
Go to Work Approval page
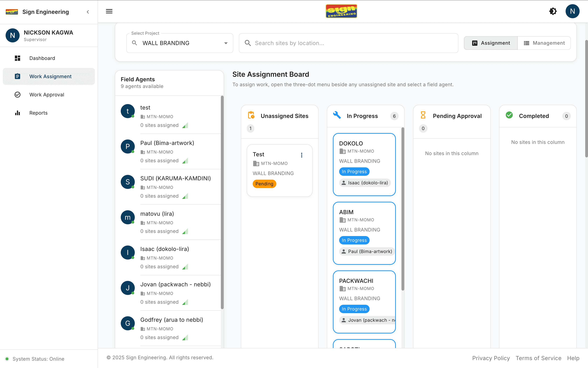[x=49, y=95]
